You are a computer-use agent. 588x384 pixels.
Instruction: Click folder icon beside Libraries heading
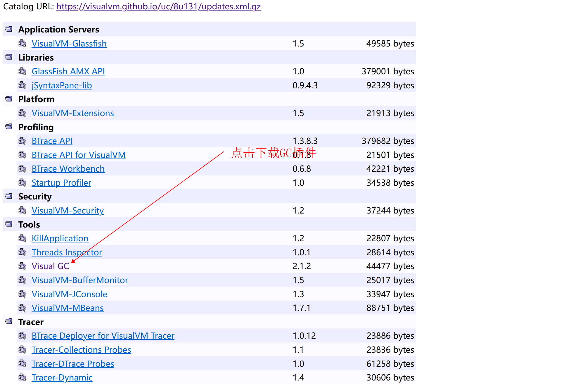point(9,57)
